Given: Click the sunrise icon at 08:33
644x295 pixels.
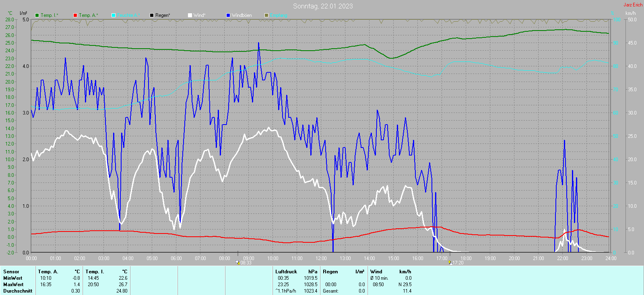Looking at the screenshot, I should coord(238,262).
